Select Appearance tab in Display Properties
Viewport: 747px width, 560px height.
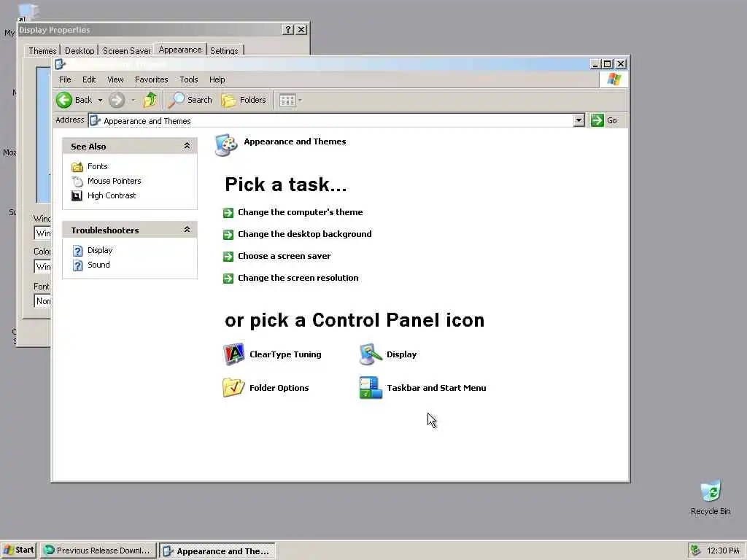click(x=180, y=50)
